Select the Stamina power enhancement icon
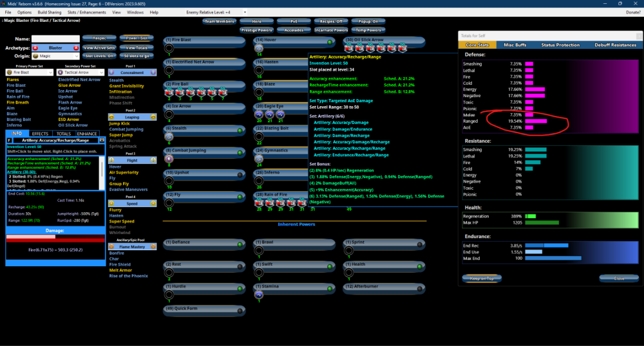Screen dimensions: 644x346 259,294
